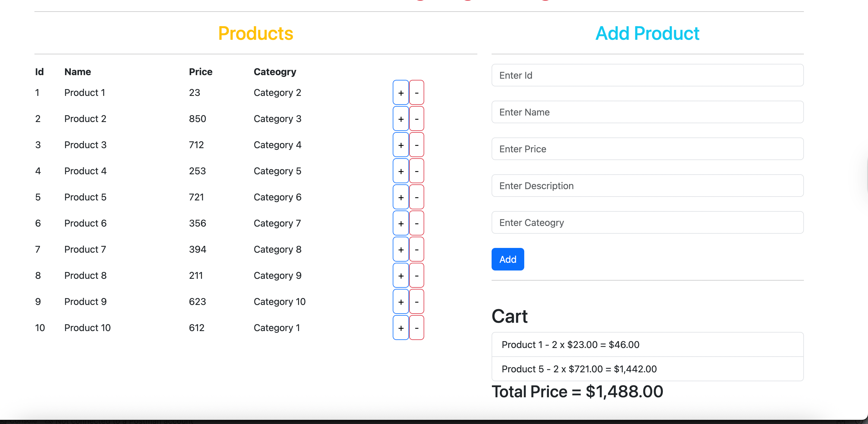The width and height of the screenshot is (868, 424).
Task: Remove one Product 5 from the cart
Action: coord(416,197)
